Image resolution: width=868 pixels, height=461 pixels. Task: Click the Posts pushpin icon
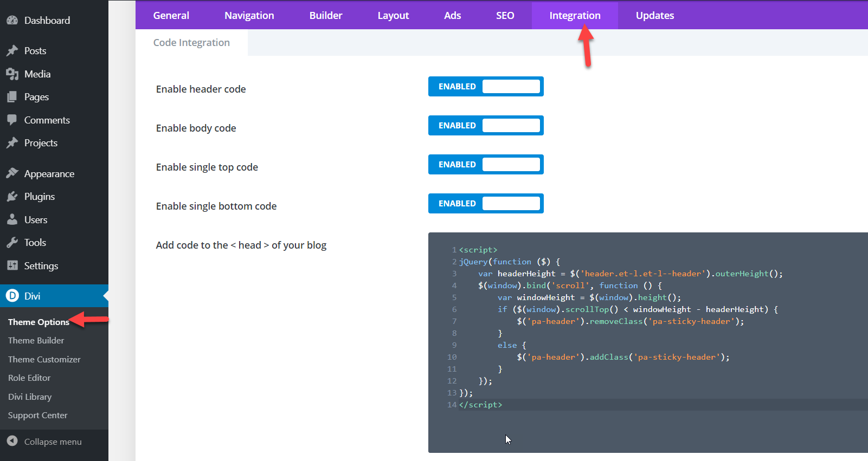tap(12, 51)
